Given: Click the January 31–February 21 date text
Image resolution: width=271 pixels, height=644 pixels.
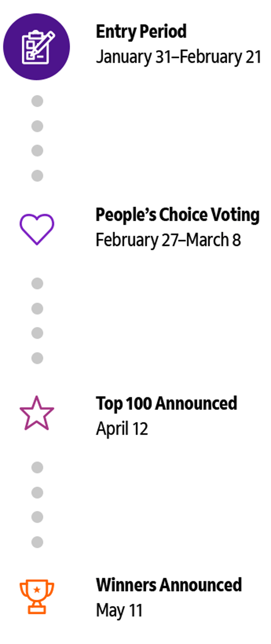Looking at the screenshot, I should coord(178,57).
